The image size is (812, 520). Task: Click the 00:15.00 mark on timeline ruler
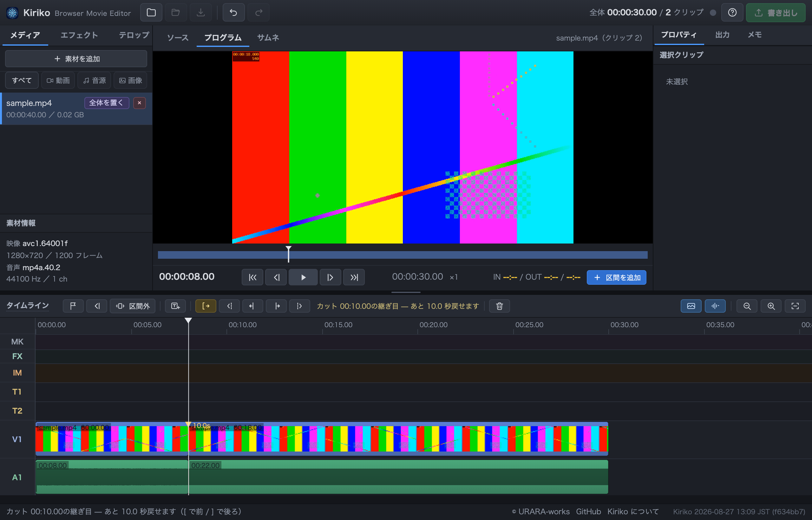click(x=338, y=325)
